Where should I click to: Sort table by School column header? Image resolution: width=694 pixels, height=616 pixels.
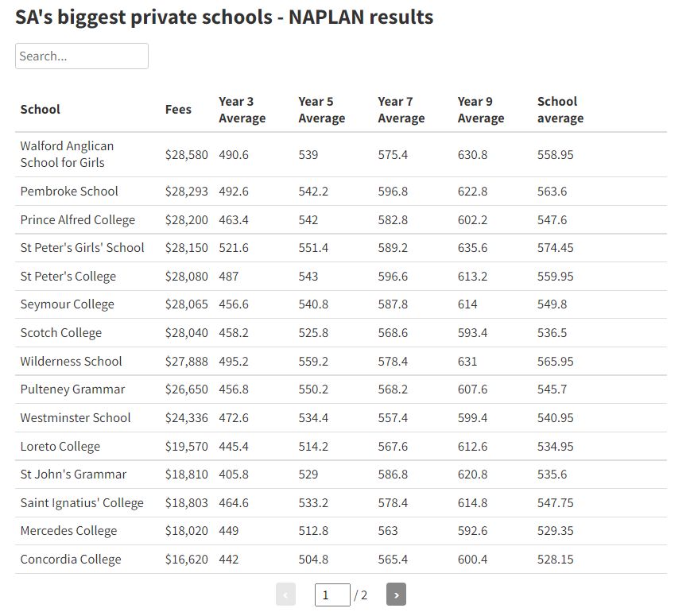point(41,110)
